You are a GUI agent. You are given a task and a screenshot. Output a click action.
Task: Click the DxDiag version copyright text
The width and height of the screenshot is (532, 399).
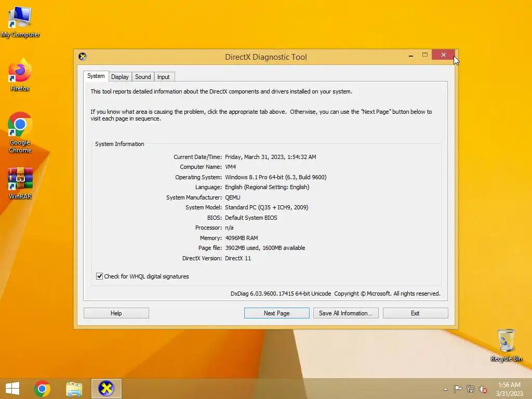pos(335,294)
